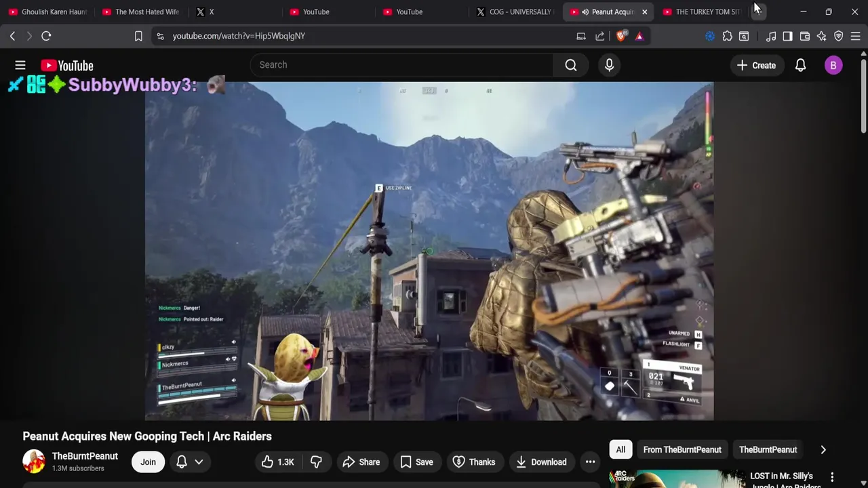The image size is (868, 488).
Task: Switch to Ghoulish Karen Haunt tab
Action: click(47, 12)
